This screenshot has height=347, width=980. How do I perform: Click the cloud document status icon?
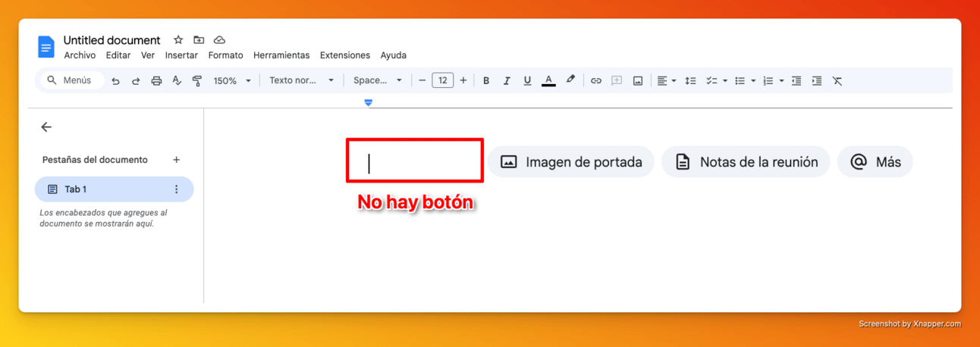pos(219,39)
